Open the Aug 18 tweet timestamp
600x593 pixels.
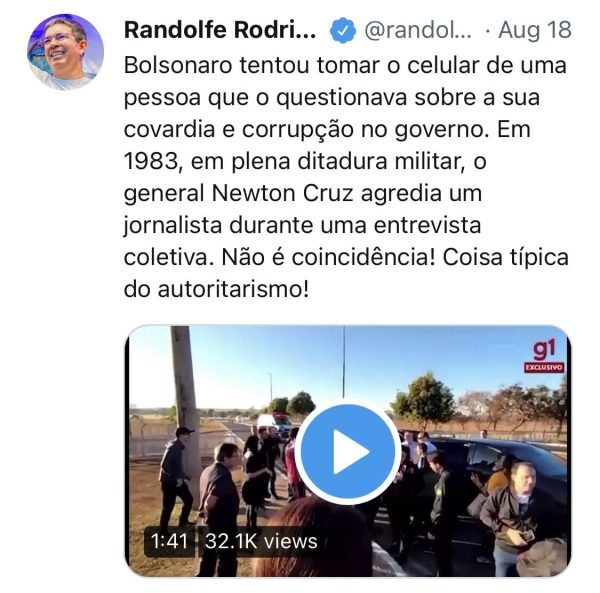[535, 30]
